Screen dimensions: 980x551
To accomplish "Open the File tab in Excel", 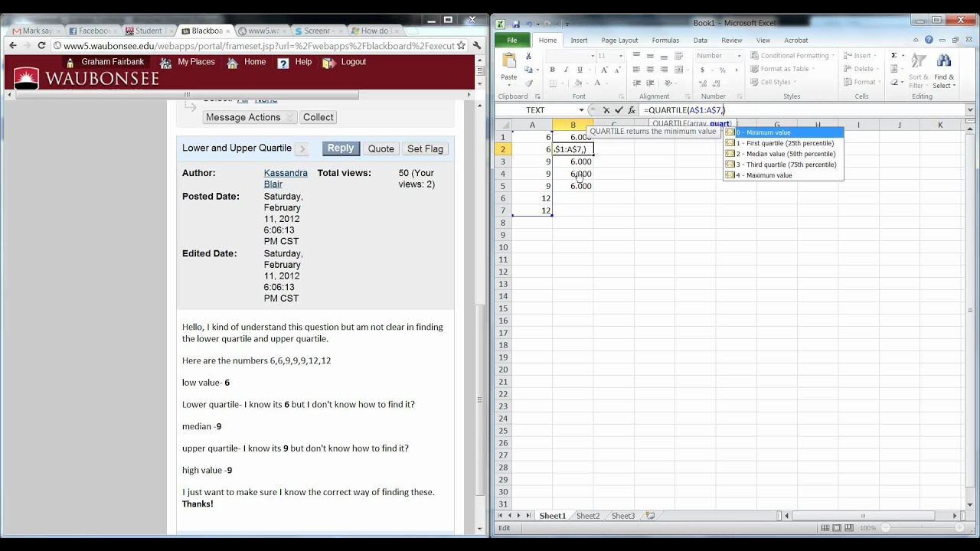I will pyautogui.click(x=512, y=40).
